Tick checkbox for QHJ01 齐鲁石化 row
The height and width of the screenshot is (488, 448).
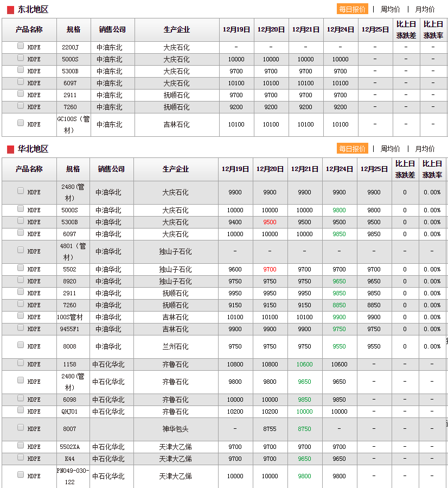tap(21, 410)
